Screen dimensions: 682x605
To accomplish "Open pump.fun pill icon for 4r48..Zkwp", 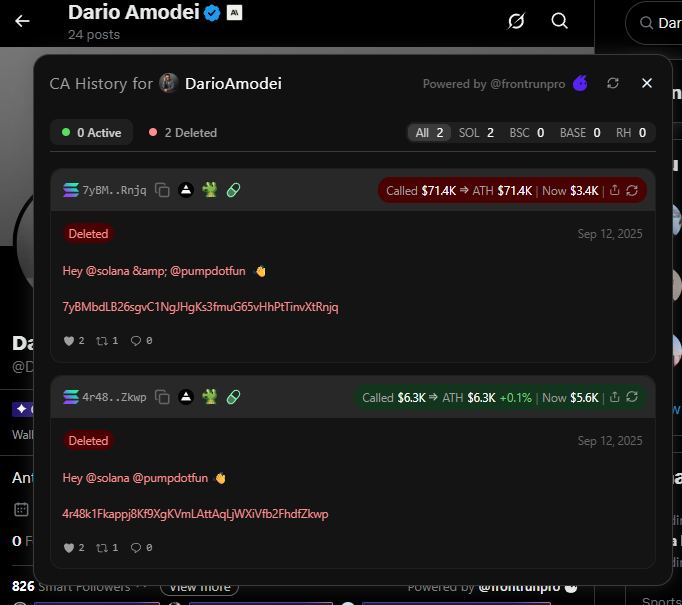I will point(234,397).
